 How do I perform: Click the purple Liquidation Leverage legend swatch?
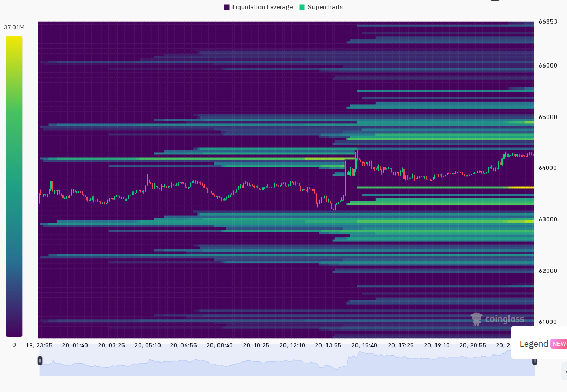click(227, 7)
